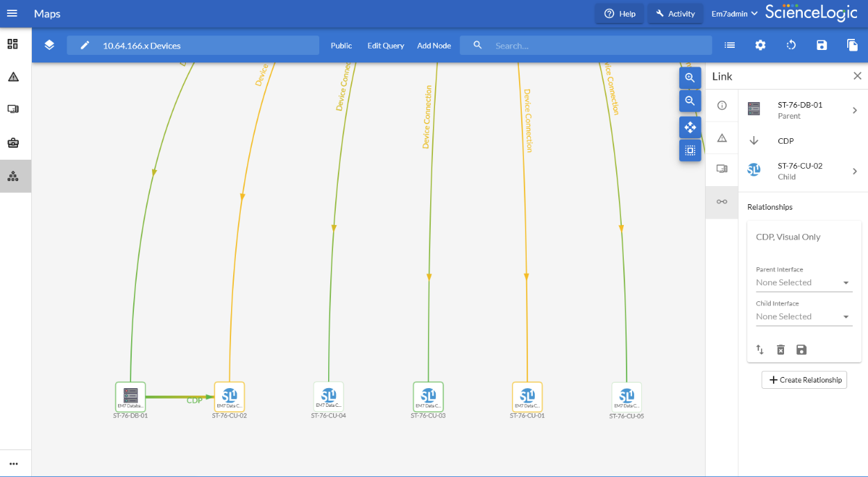
Task: Click the layers icon in map toolbar
Action: coord(49,45)
